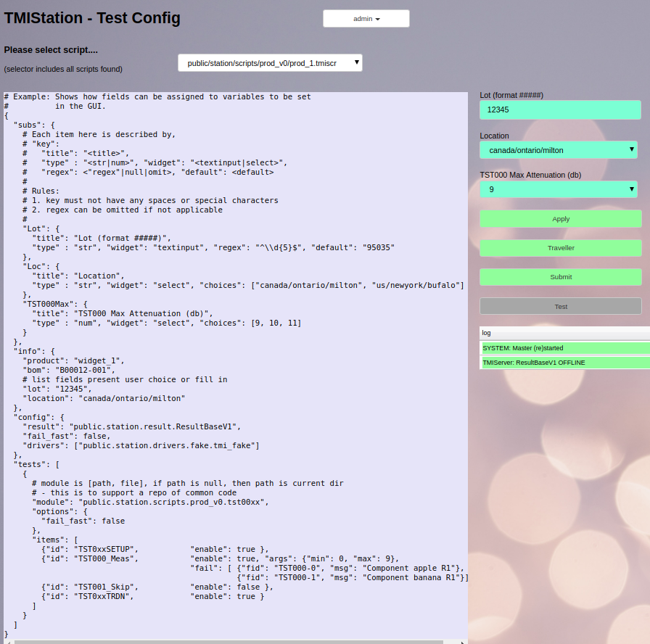Click the Submit button
Viewport: 650px width, 644px height.
561,277
